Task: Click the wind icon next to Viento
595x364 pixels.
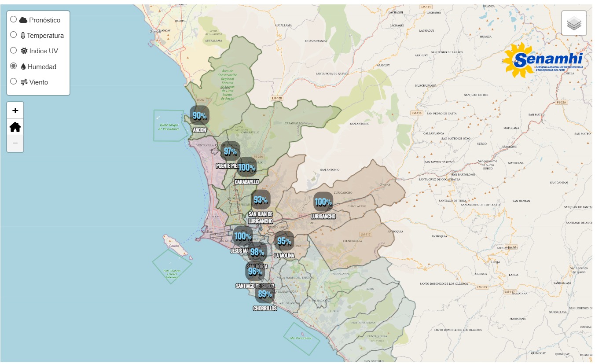Action: click(x=24, y=82)
